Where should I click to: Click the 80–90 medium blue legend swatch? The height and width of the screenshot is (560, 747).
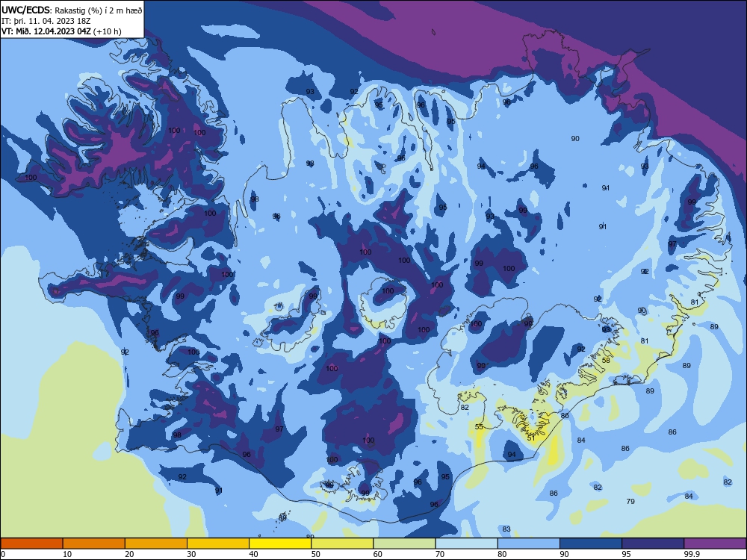(529, 544)
